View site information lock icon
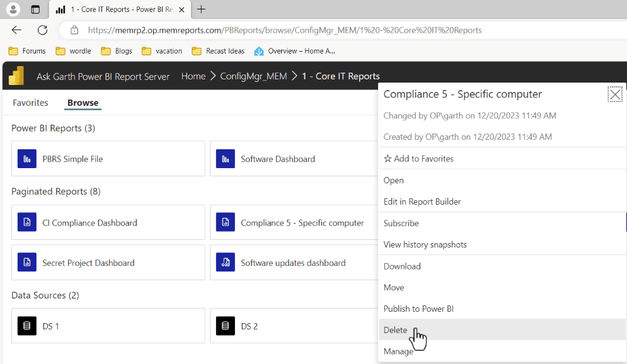This screenshot has height=364, width=627. (x=74, y=30)
